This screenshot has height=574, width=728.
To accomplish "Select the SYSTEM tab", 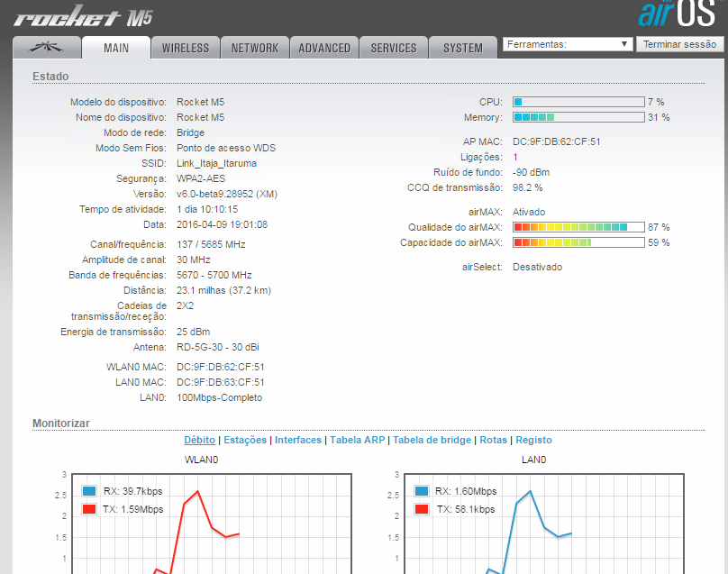I will pos(463,48).
